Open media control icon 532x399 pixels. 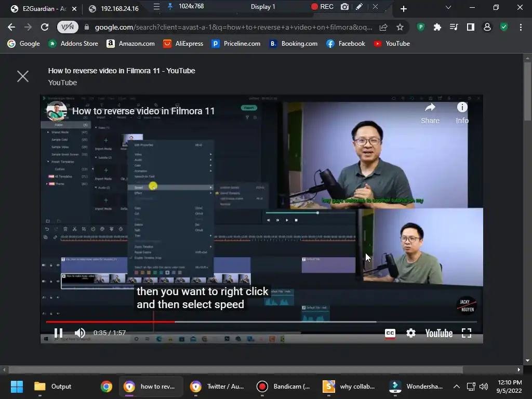point(454,27)
